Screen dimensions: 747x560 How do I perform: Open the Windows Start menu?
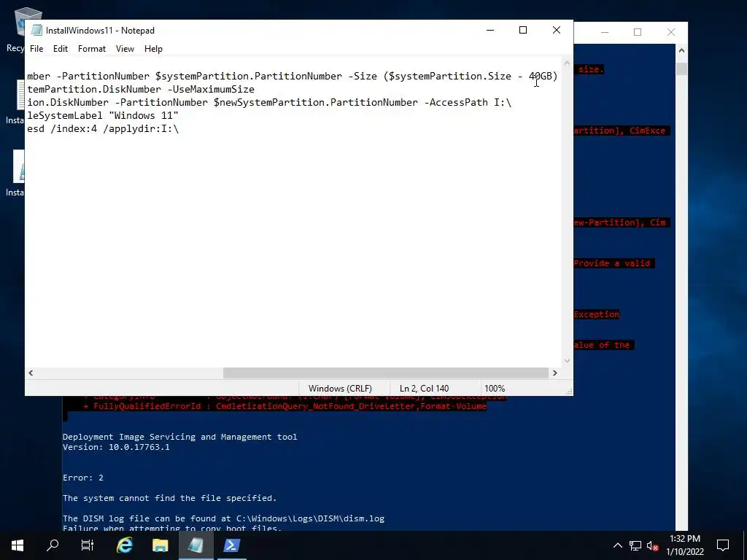point(18,545)
